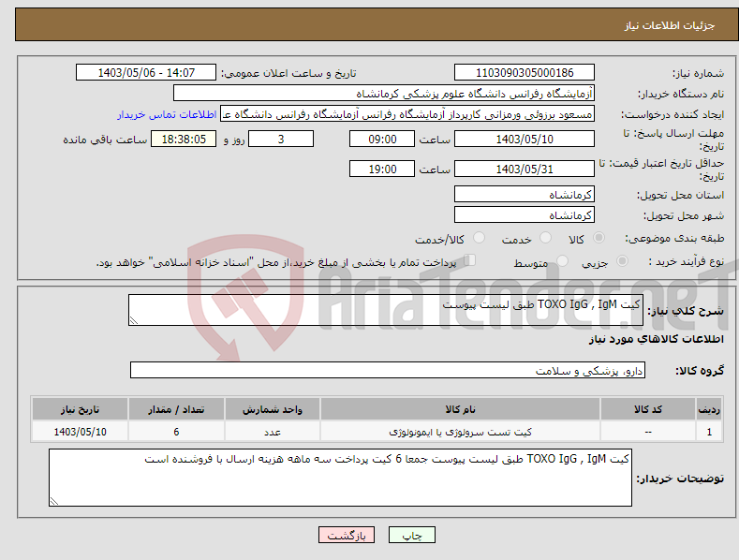Click the price validity date 1403/05/31 field
This screenshot has height=560, width=739.
point(525,169)
